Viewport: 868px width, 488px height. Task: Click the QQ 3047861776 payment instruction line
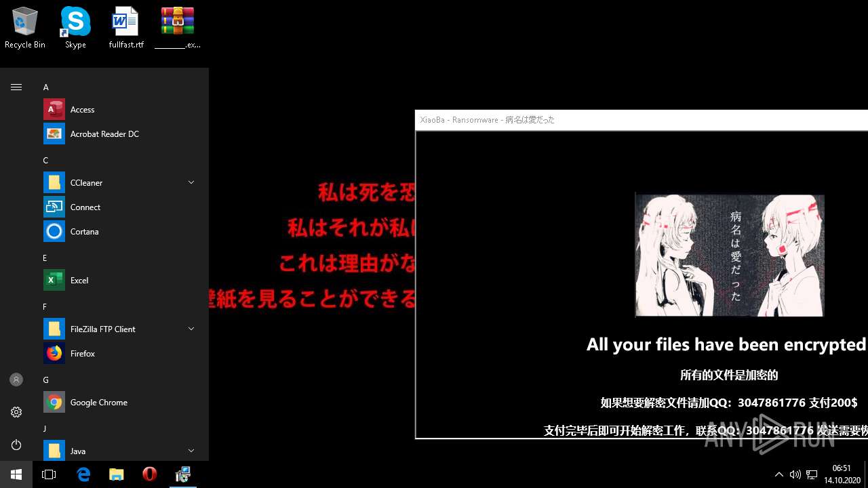click(x=729, y=403)
